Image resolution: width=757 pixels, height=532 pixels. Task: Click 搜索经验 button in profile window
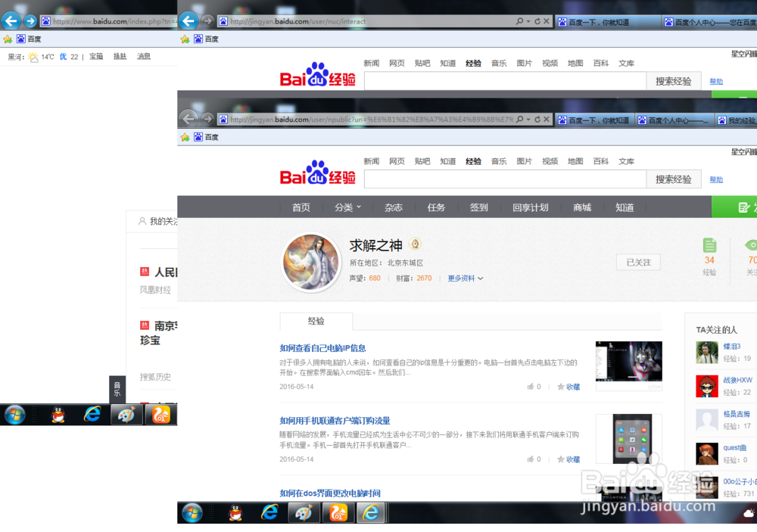(674, 179)
